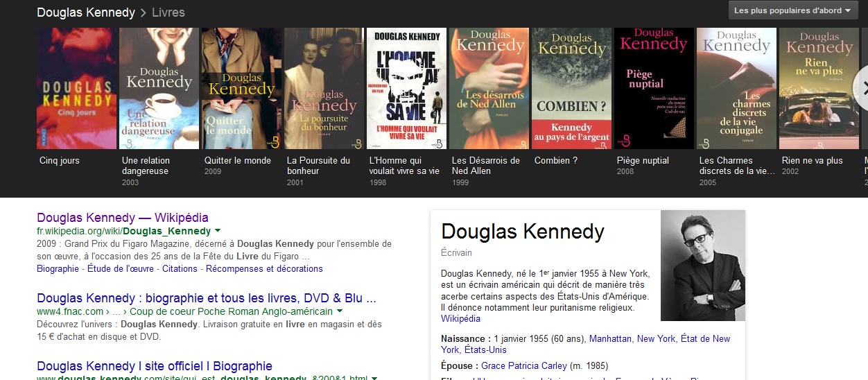Open the 'Manhattan' birthplace link
Image resolution: width=868 pixels, height=380 pixels.
point(610,339)
